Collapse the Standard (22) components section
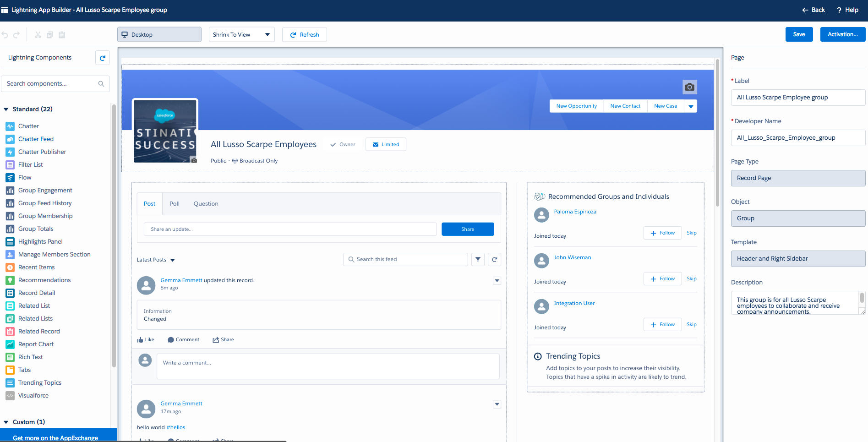868x442 pixels. pyautogui.click(x=6, y=109)
